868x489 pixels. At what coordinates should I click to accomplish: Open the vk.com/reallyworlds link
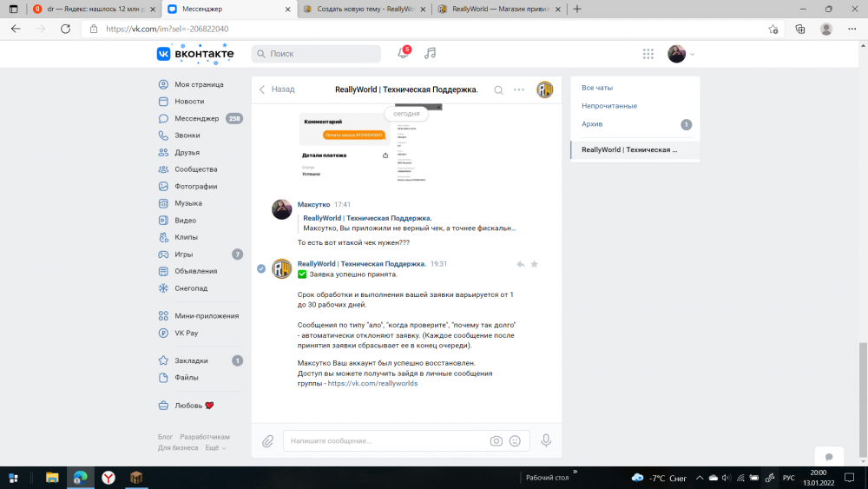[372, 383]
